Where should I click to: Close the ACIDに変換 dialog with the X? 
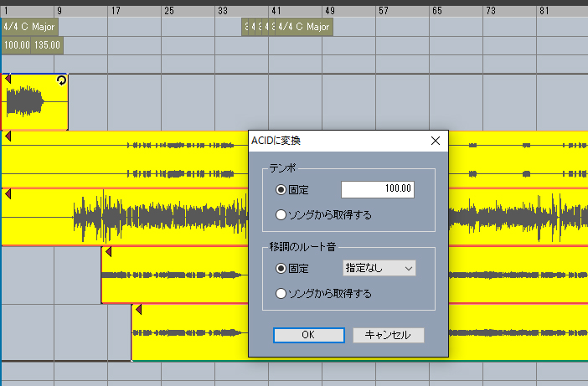pos(435,141)
